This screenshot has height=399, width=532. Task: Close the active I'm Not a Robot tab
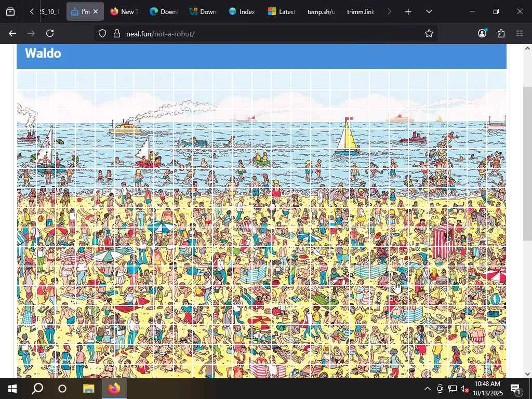coord(96,11)
